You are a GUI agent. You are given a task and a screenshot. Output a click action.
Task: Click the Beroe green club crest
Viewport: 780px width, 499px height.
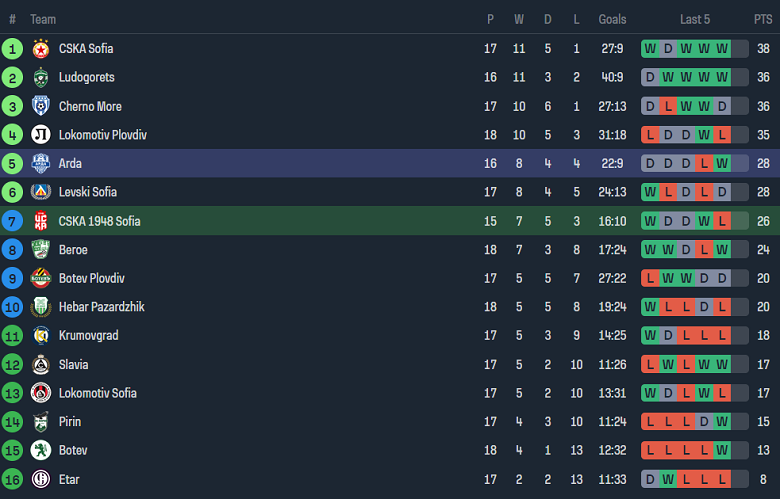click(41, 250)
